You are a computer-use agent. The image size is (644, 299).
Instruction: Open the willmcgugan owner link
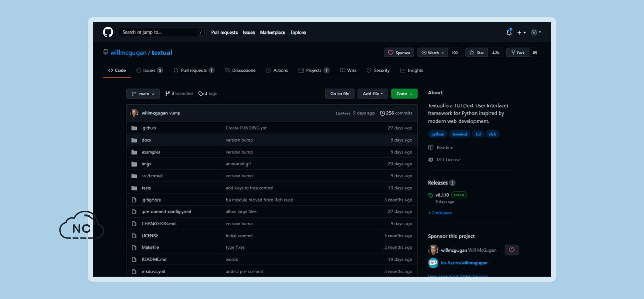pos(128,53)
